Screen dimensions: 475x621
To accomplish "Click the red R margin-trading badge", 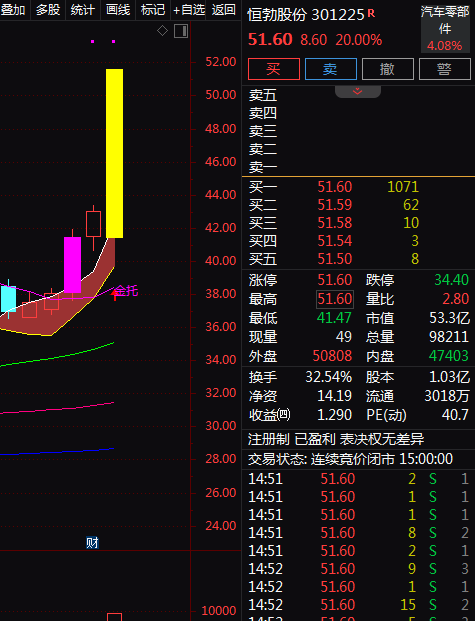I will [371, 13].
